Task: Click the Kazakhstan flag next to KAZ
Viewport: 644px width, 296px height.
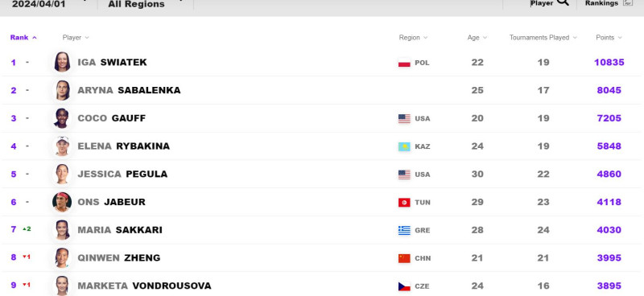Action: pyautogui.click(x=404, y=146)
